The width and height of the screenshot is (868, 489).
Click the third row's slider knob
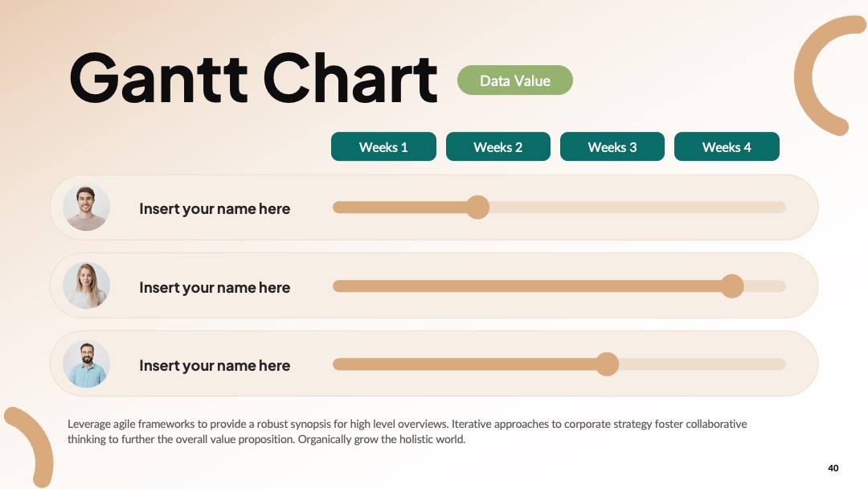click(608, 364)
